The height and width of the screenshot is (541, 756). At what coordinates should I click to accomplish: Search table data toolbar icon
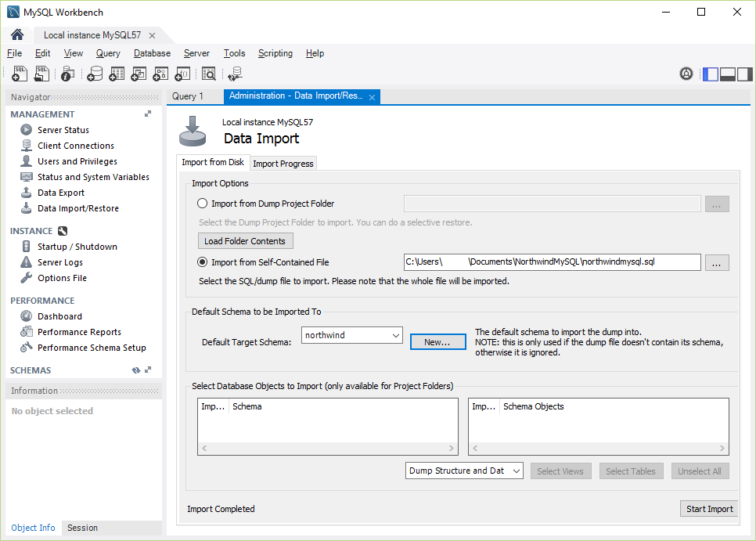(209, 74)
